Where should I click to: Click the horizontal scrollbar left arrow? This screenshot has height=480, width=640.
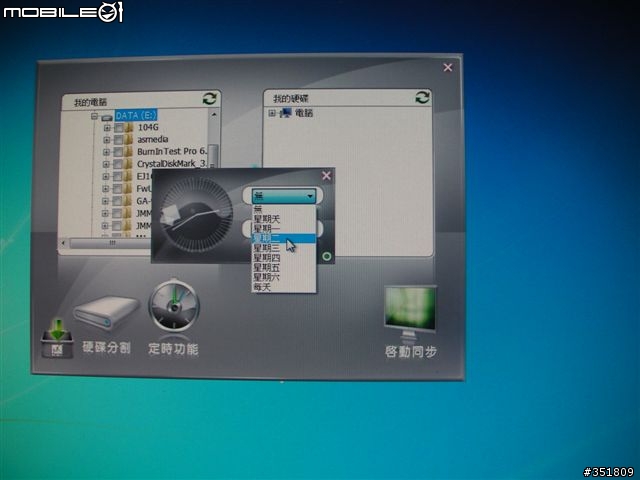(63, 243)
